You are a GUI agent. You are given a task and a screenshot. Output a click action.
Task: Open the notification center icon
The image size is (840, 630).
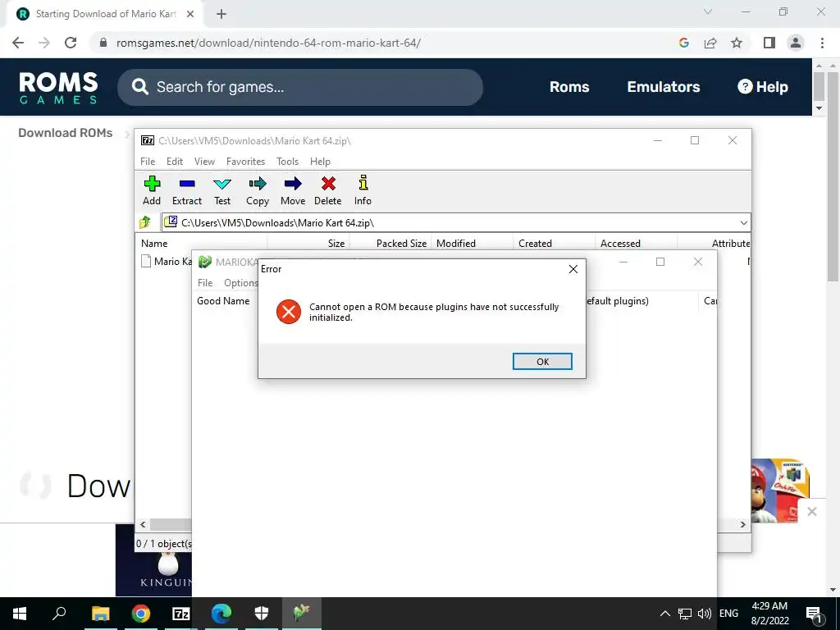[814, 614]
